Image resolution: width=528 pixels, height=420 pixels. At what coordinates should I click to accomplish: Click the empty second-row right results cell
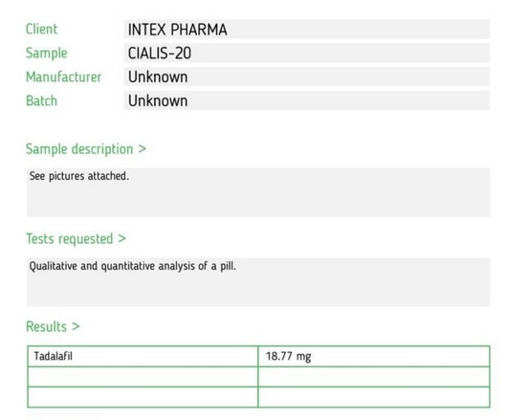tap(374, 377)
